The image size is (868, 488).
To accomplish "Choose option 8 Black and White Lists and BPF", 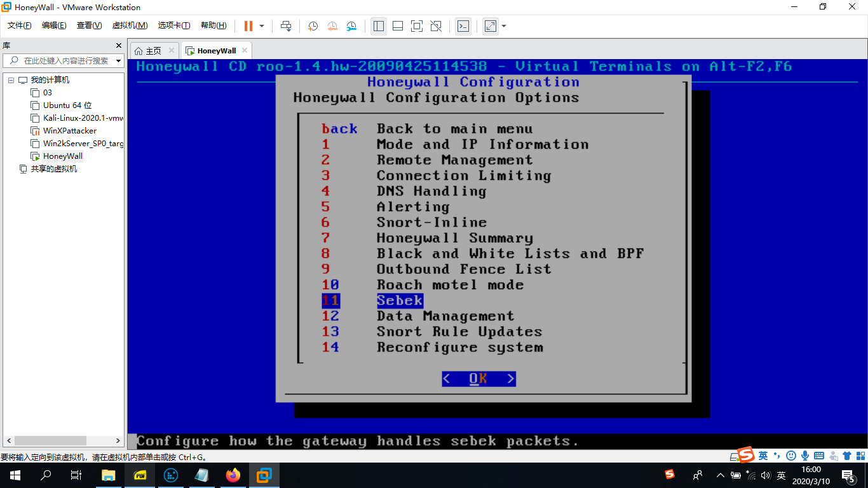I will (x=482, y=254).
